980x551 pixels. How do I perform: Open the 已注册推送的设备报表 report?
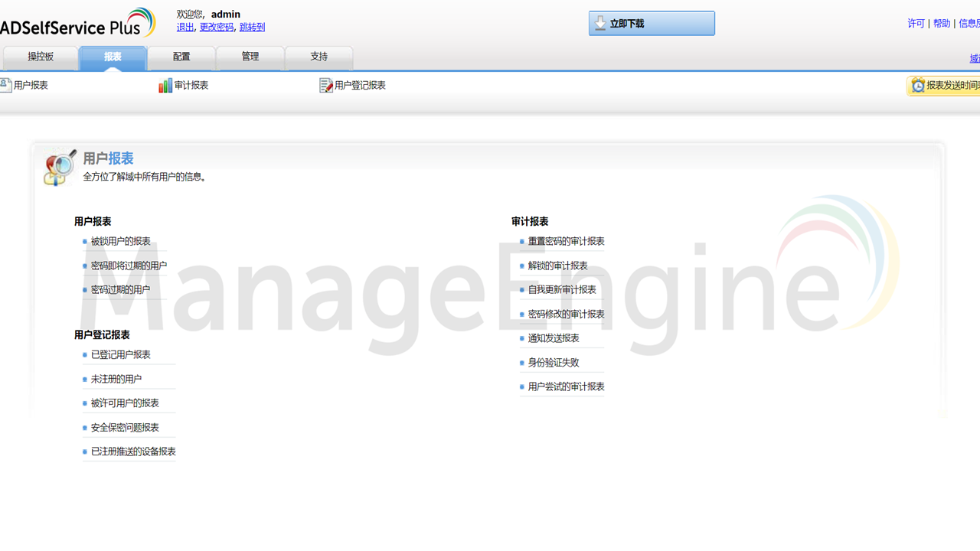[133, 452]
